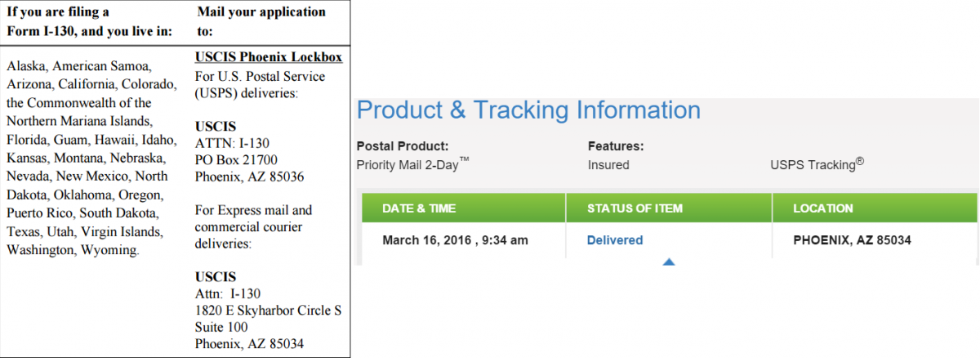The height and width of the screenshot is (358, 980).
Task: Collapse tracking details with blue triangle arrow
Action: coord(669,262)
